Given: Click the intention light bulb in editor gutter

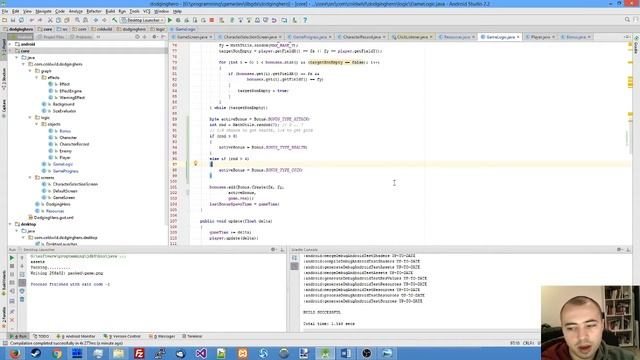Looking at the screenshot, I should tap(196, 163).
